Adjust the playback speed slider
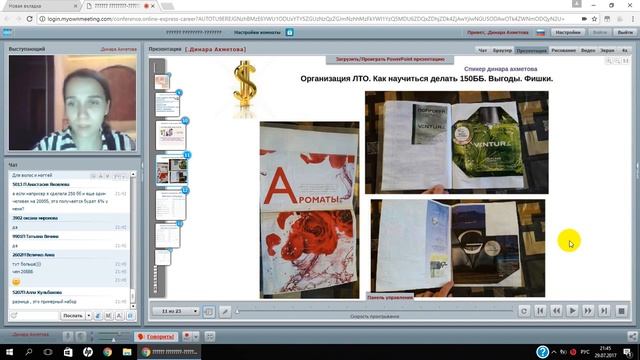The height and width of the screenshot is (360, 640). [374, 311]
